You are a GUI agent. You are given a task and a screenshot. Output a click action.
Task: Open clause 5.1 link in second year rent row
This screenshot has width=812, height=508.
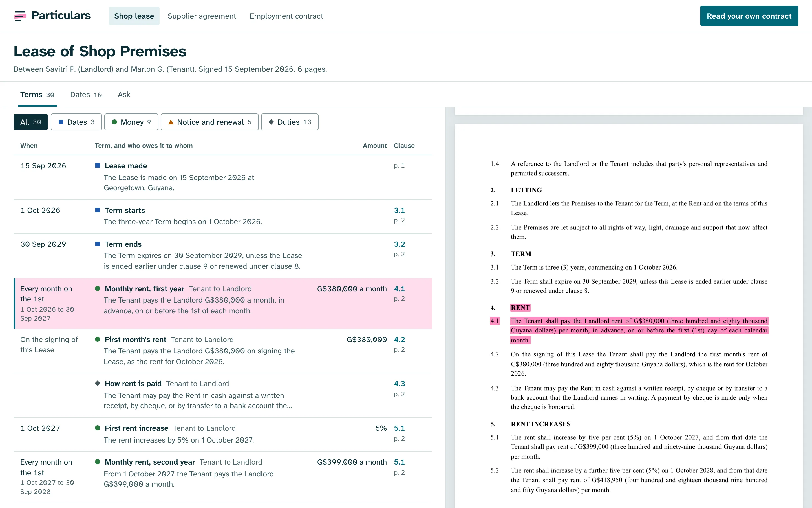click(399, 462)
